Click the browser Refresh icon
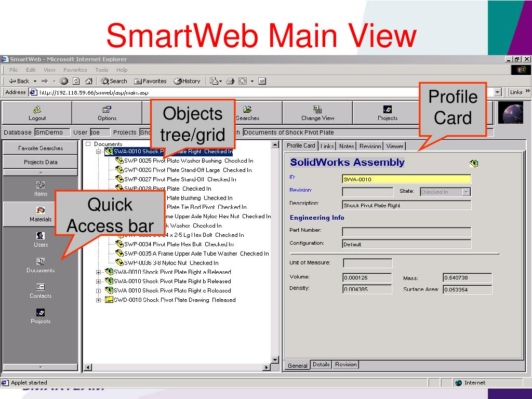532x399 pixels. (76, 81)
